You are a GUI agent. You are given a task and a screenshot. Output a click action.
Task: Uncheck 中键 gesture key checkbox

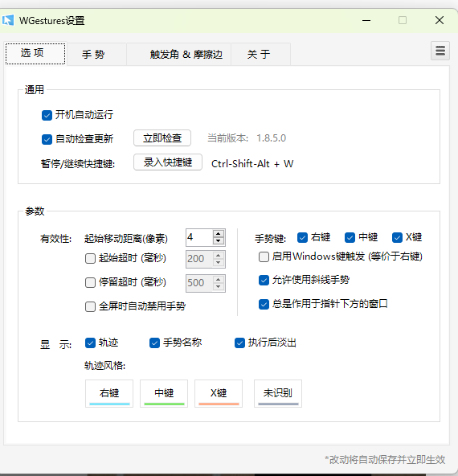(350, 237)
